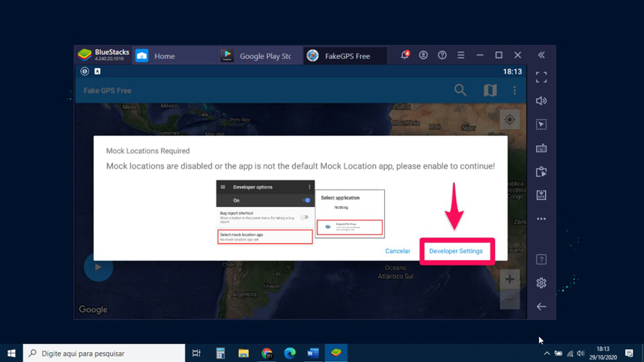
Task: Open keyboard controls in the sidebar
Action: [x=541, y=148]
